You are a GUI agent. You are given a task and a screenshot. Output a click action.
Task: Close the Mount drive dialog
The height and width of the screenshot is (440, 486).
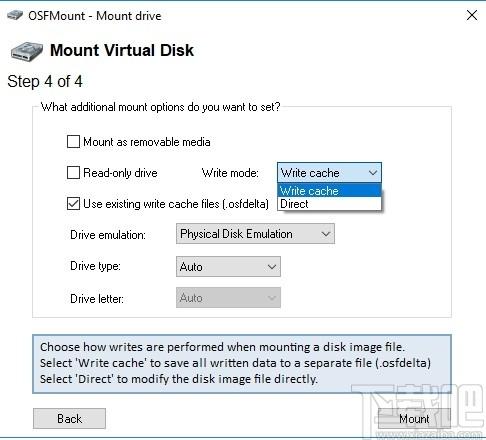(x=472, y=15)
